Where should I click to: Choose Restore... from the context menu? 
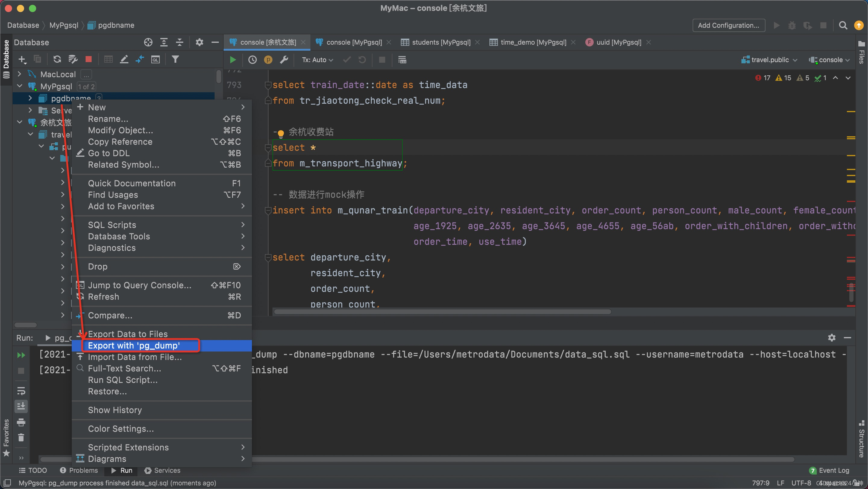coord(162,391)
